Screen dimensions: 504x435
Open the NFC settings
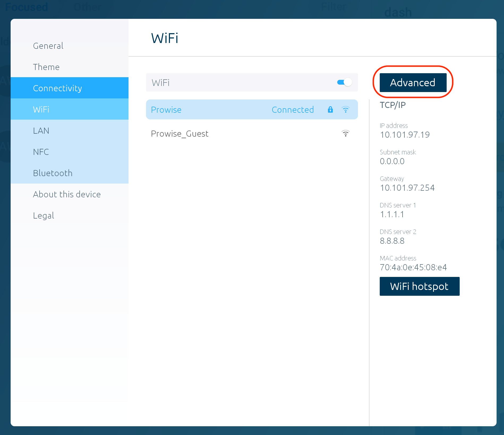(41, 152)
